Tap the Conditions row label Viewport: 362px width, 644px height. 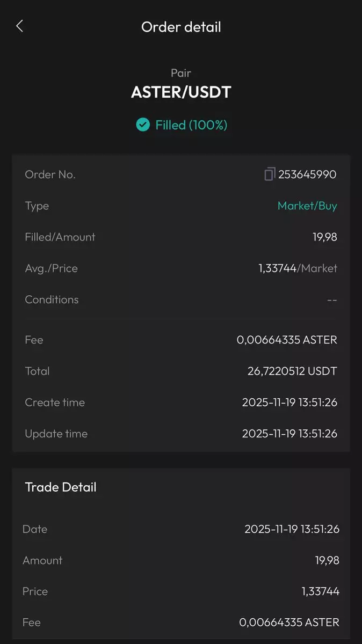tap(52, 299)
